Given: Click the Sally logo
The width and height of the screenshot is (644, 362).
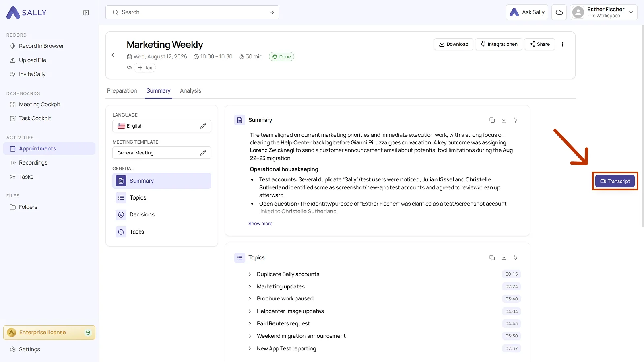Looking at the screenshot, I should [27, 12].
